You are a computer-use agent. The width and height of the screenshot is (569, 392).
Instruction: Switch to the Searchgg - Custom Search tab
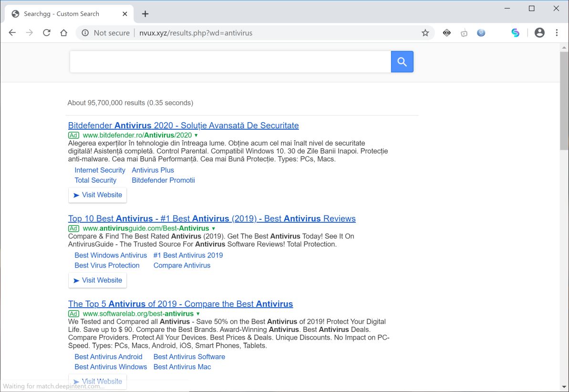click(x=62, y=14)
